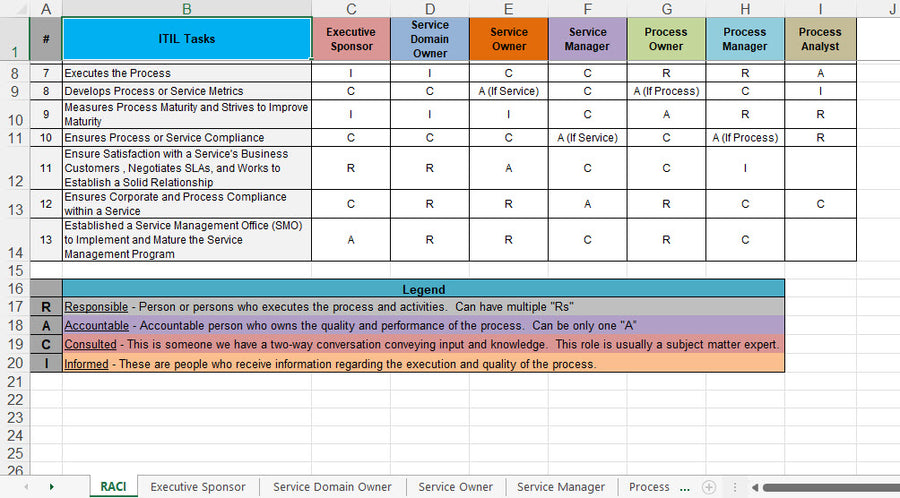
Task: Switch to Service Owner sheet tab
Action: coord(455,487)
